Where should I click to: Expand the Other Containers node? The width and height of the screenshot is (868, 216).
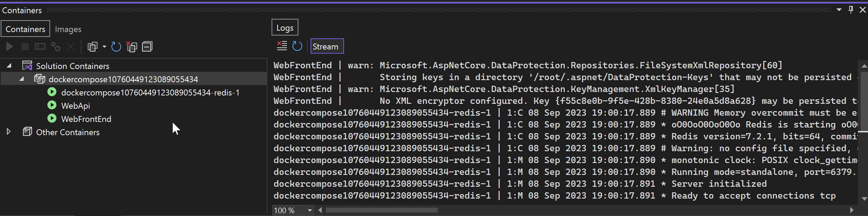tap(9, 132)
